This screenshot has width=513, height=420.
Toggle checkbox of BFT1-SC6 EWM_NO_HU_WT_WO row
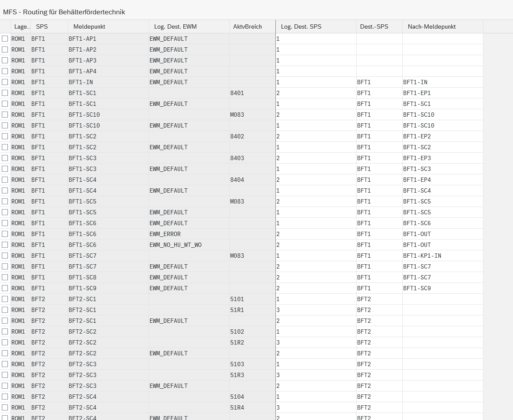(x=5, y=245)
